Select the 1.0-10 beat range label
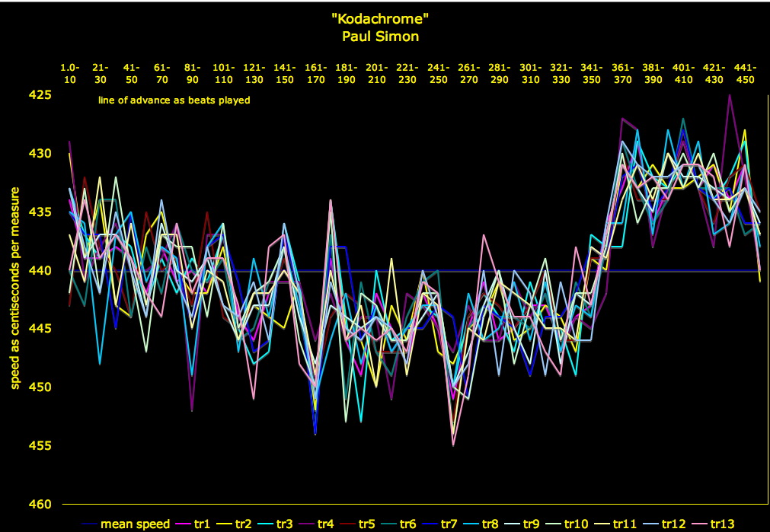 69,73
